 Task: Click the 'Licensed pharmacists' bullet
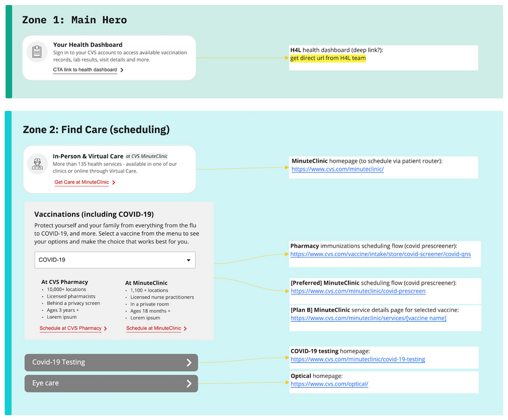click(x=71, y=296)
